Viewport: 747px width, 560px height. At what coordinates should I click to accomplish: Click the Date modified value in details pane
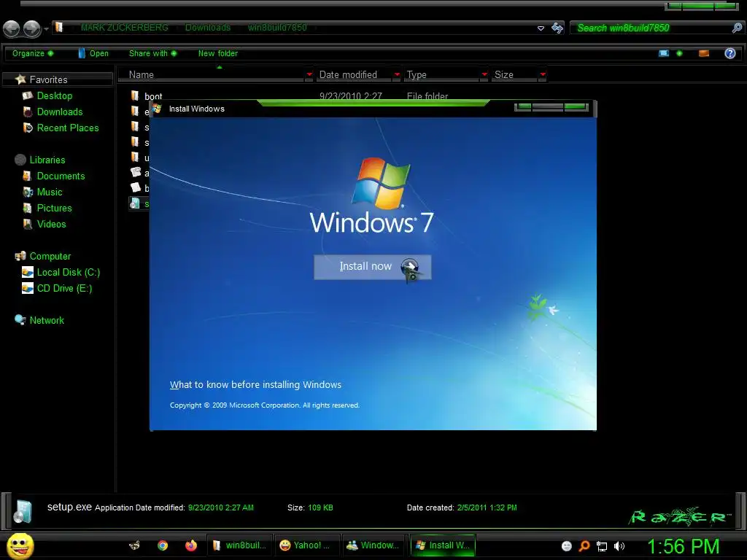tap(220, 507)
